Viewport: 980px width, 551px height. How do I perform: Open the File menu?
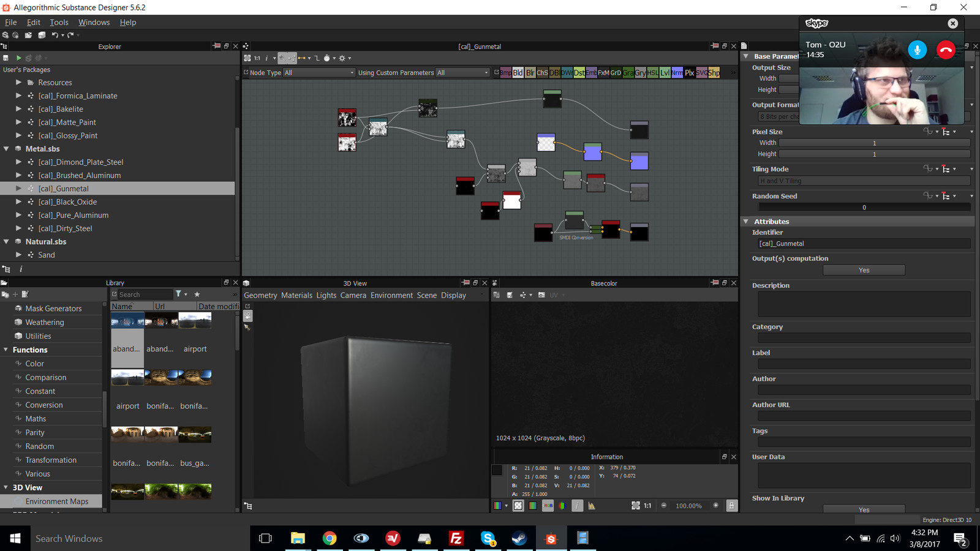tap(11, 22)
